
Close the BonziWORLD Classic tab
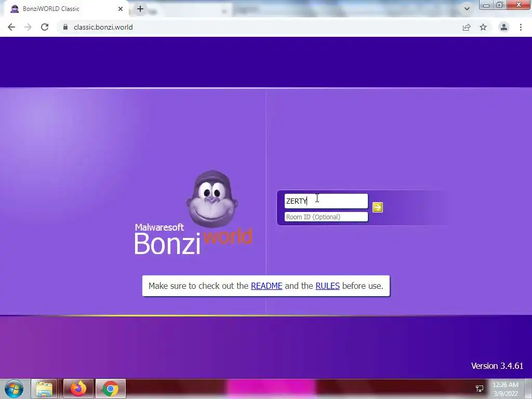tap(121, 9)
